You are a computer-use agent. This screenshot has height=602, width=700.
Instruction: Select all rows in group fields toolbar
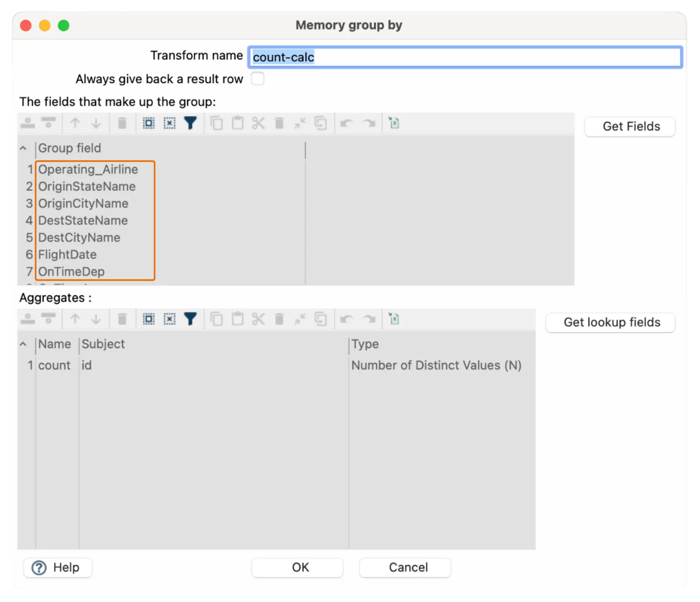(149, 123)
